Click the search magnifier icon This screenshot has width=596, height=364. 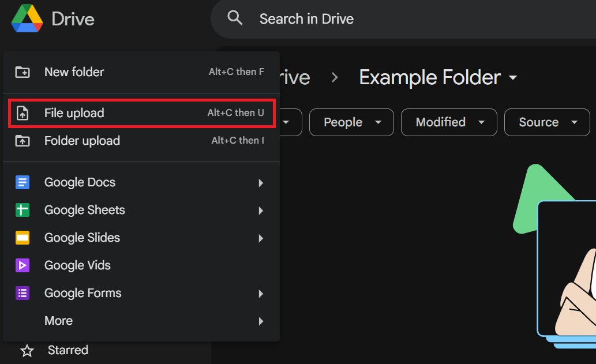click(x=235, y=18)
